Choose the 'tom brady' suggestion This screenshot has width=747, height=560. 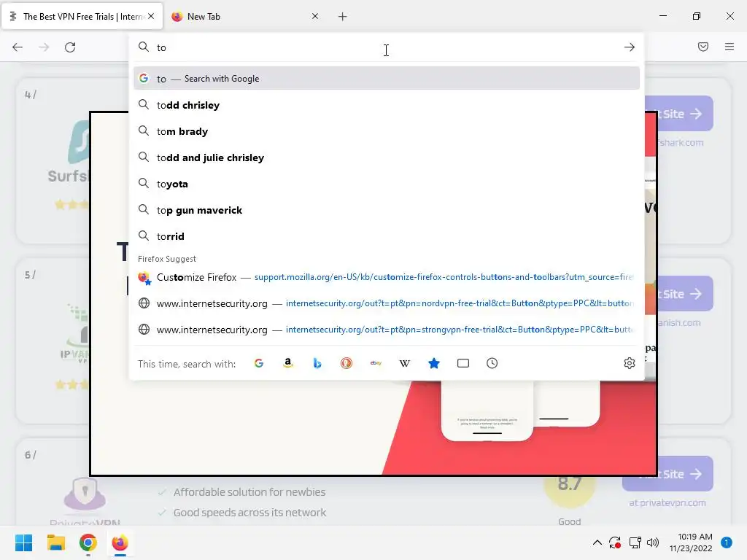(x=387, y=131)
